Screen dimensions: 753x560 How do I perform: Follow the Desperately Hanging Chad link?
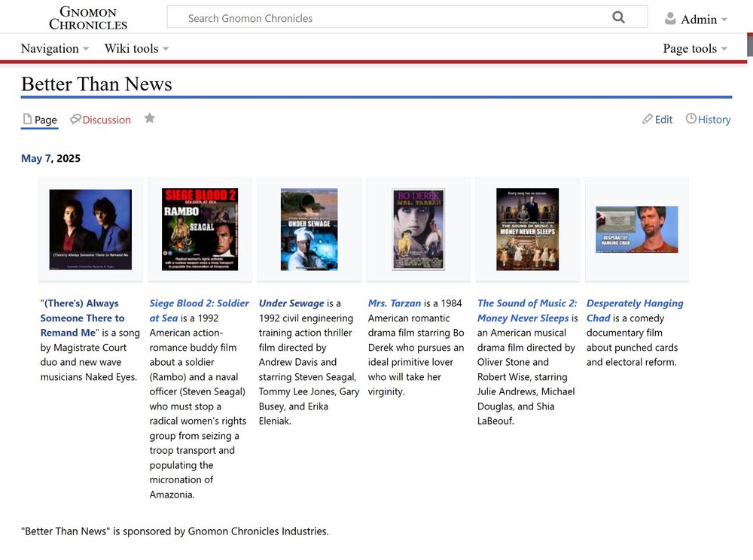[634, 310]
